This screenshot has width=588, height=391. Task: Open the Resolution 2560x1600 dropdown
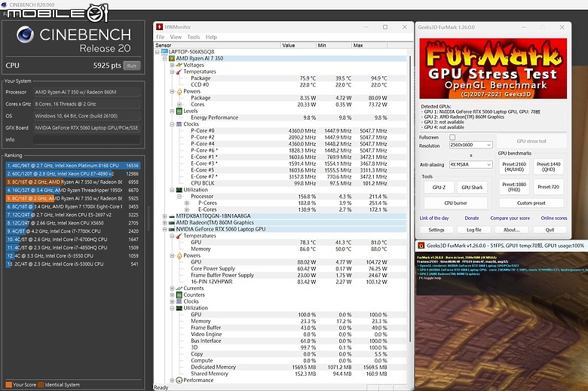[470, 145]
